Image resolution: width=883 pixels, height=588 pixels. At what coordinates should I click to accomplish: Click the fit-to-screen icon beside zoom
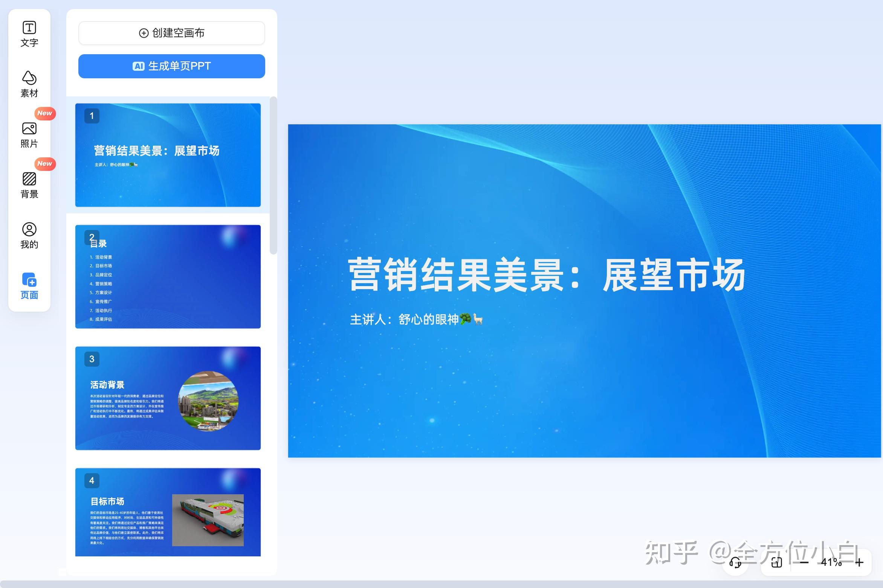(x=776, y=562)
